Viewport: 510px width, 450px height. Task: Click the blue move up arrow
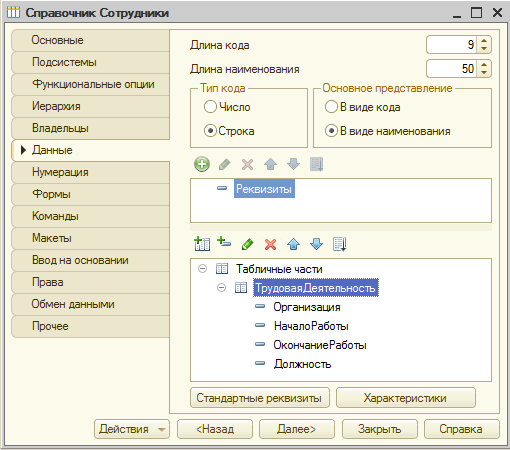pos(293,244)
